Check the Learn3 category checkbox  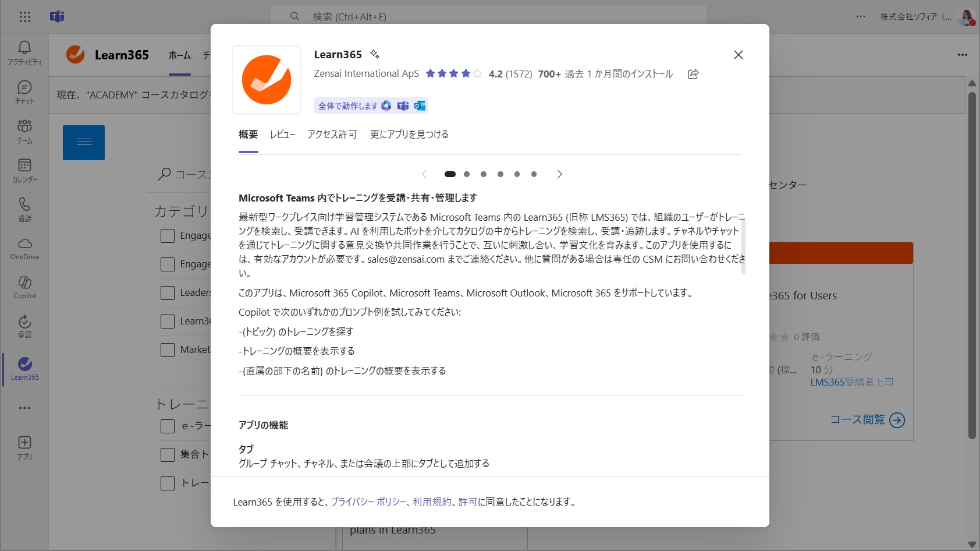168,322
